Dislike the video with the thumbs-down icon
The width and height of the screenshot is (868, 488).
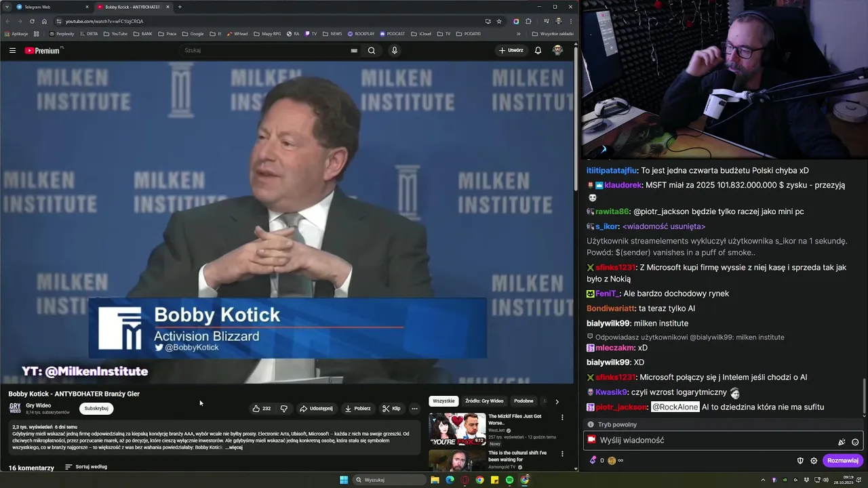[x=284, y=409]
